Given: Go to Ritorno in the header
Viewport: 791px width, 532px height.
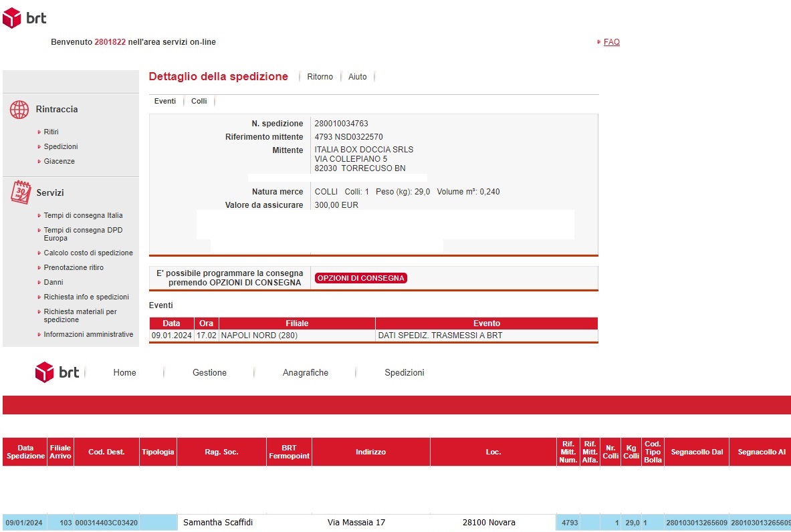Looking at the screenshot, I should coord(320,77).
